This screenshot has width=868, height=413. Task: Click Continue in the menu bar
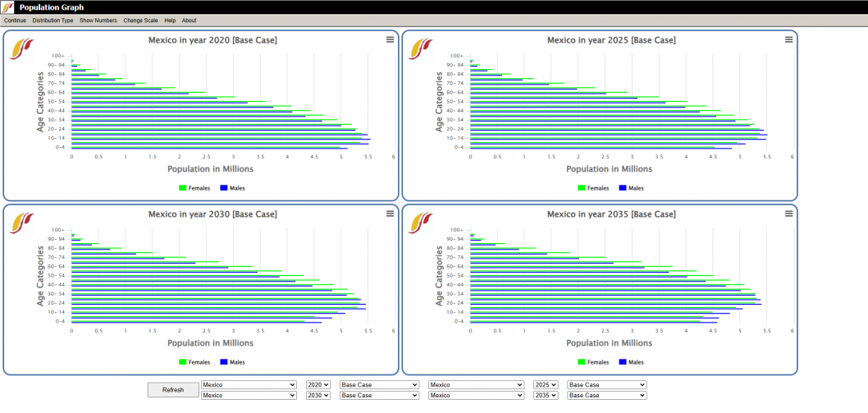[x=15, y=21]
